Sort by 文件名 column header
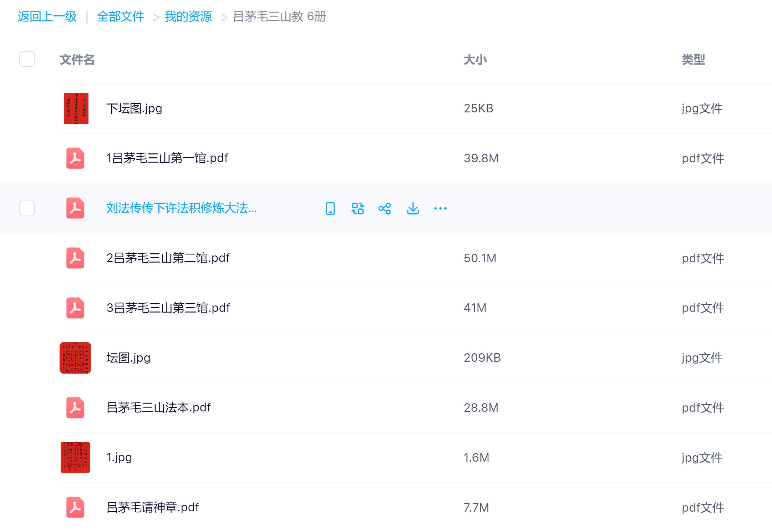The height and width of the screenshot is (532, 772). (x=77, y=60)
